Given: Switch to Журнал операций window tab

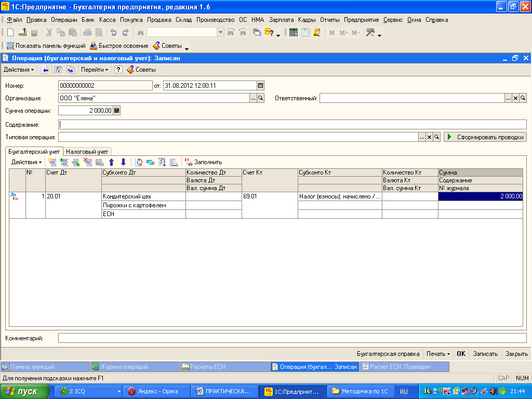Looking at the screenshot, I should (x=135, y=367).
